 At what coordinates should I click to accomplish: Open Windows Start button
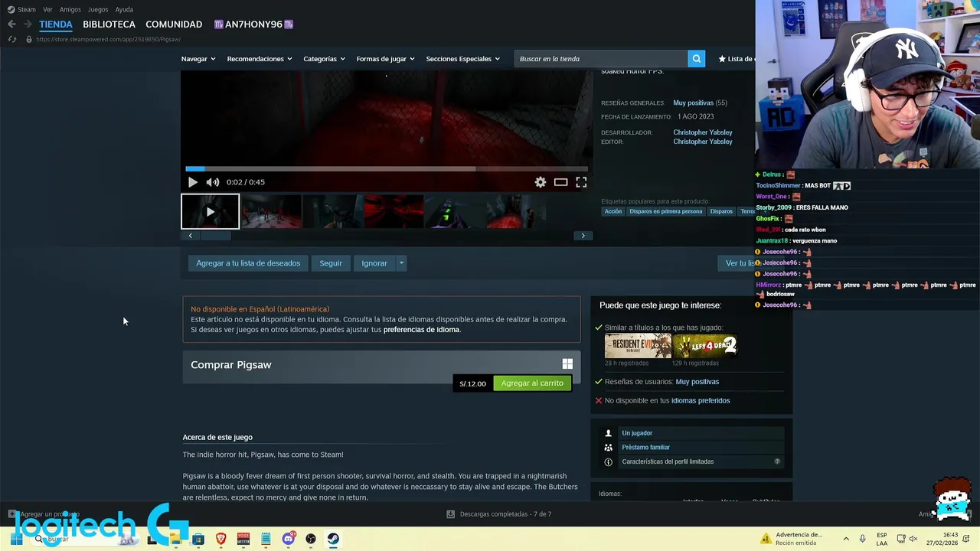[15, 540]
